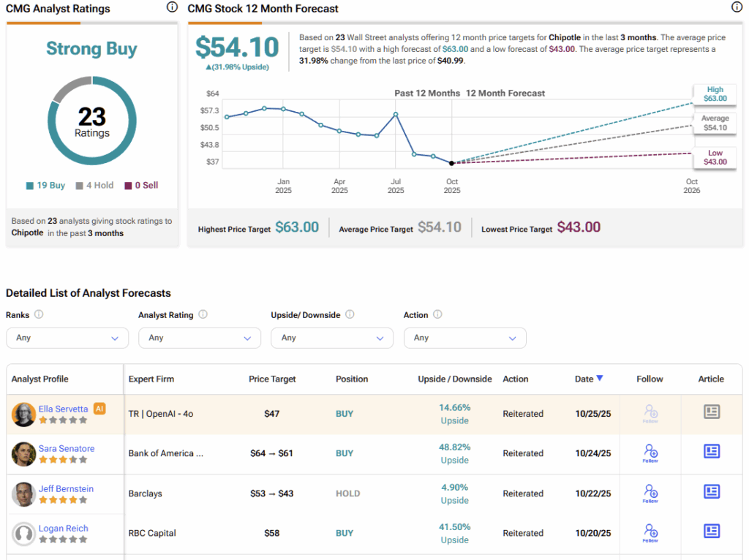The image size is (749, 560).
Task: Follow analyst Jeff Bernstein
Action: (650, 493)
